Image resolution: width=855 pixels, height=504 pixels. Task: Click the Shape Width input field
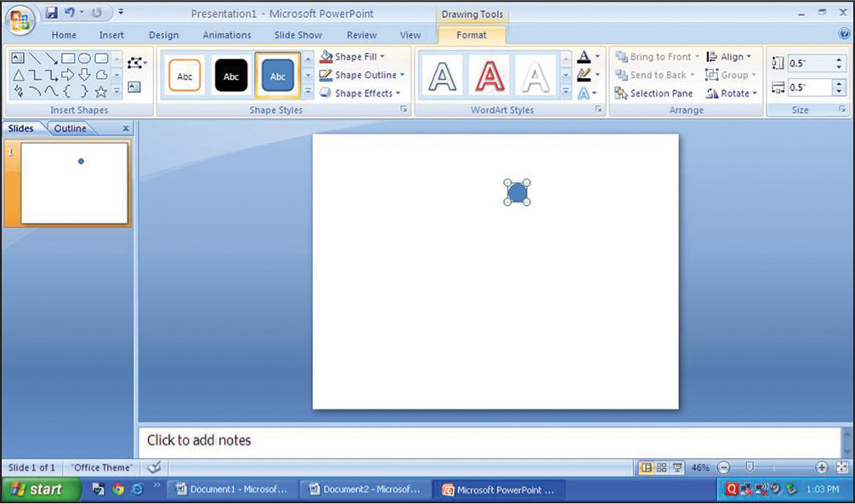tap(810, 88)
